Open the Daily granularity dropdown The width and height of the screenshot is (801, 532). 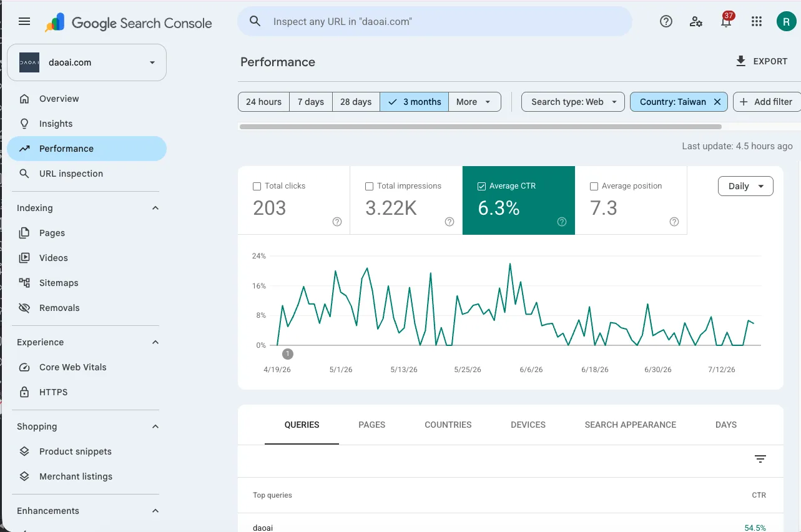tap(746, 186)
